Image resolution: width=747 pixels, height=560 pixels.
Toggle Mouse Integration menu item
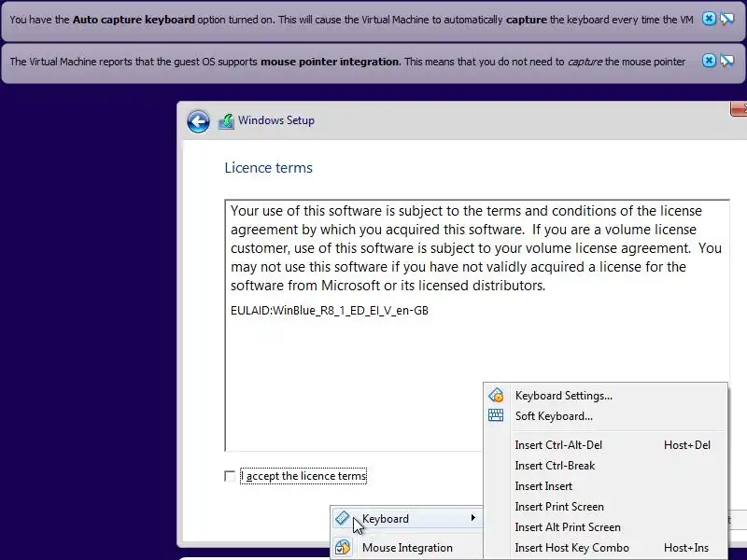tap(407, 548)
